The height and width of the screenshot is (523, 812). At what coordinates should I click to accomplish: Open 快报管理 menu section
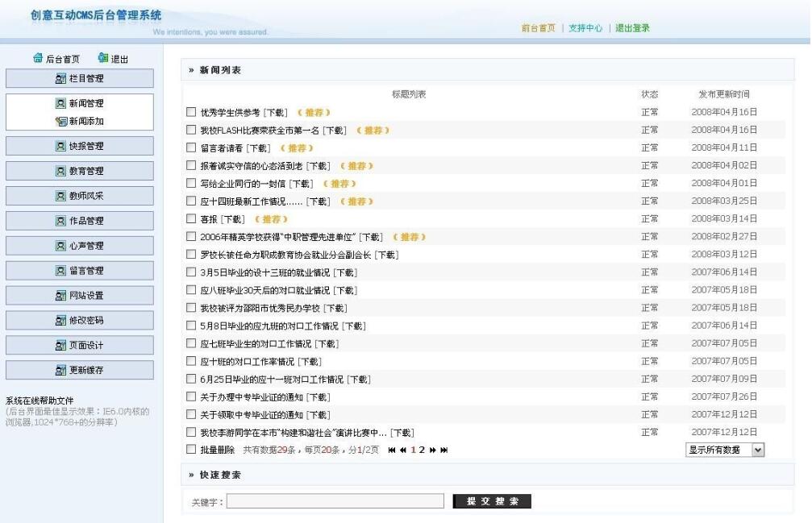[x=80, y=146]
